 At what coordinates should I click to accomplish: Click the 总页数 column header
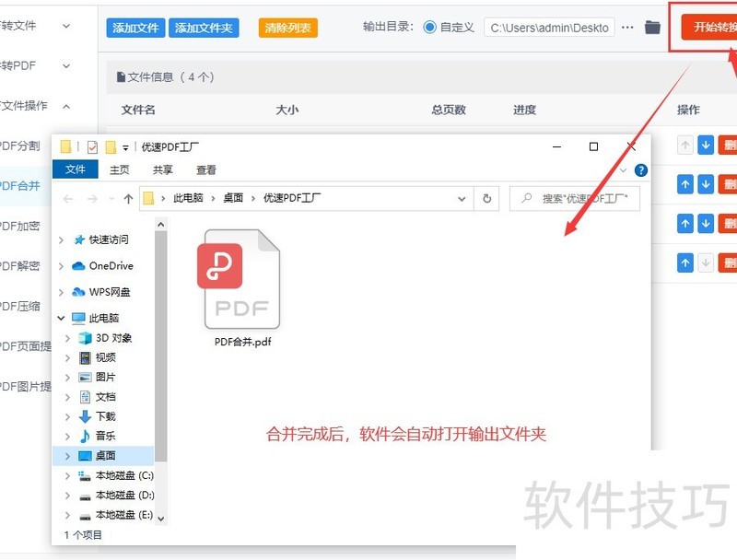pos(449,110)
